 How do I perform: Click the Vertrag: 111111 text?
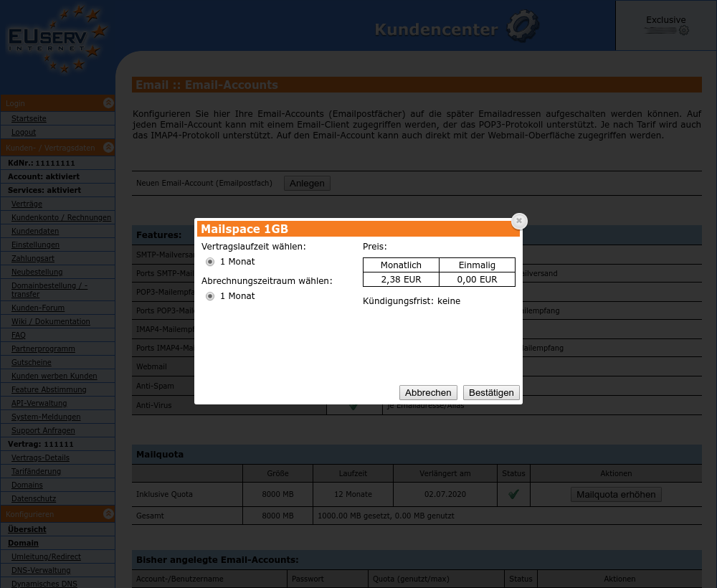click(41, 445)
